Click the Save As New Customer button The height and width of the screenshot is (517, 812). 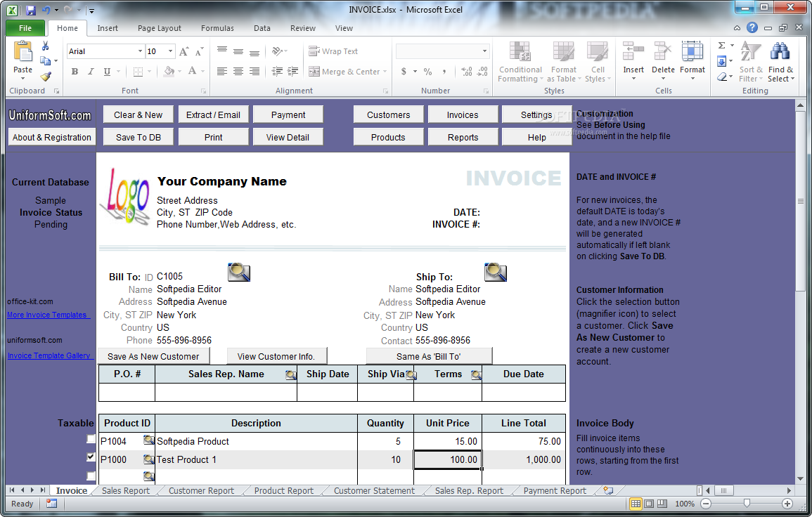153,357
